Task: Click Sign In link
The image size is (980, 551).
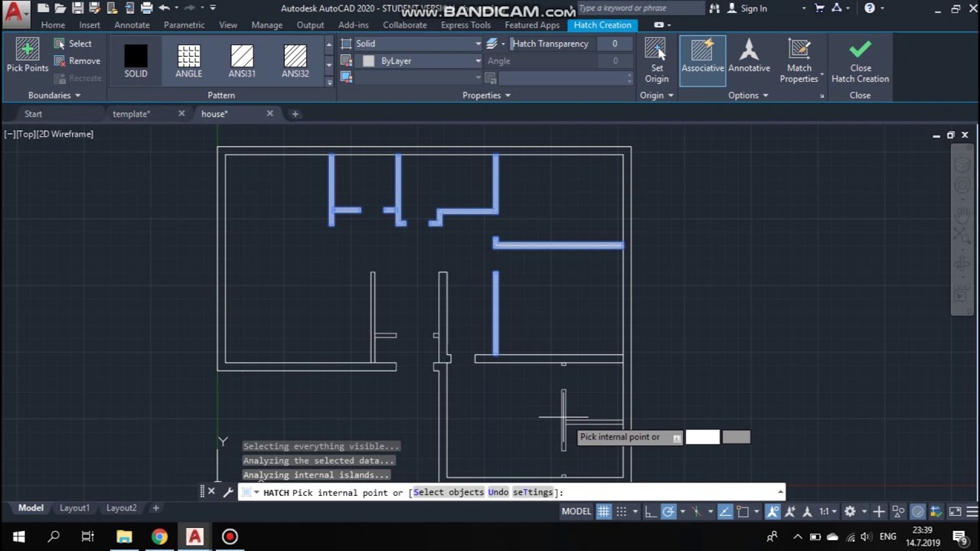Action: (x=753, y=8)
